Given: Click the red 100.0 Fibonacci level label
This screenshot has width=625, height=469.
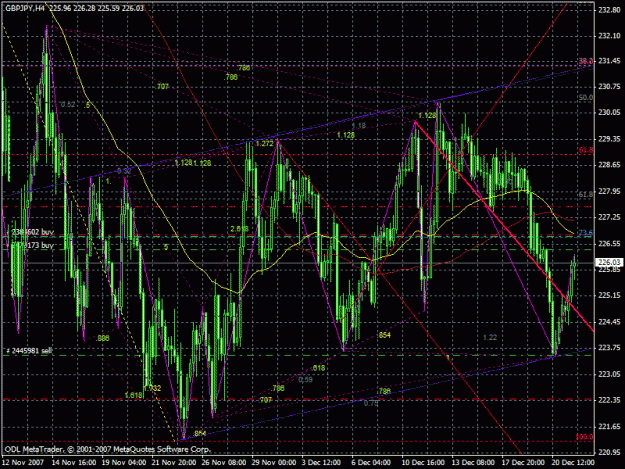Looking at the screenshot, I should [585, 437].
